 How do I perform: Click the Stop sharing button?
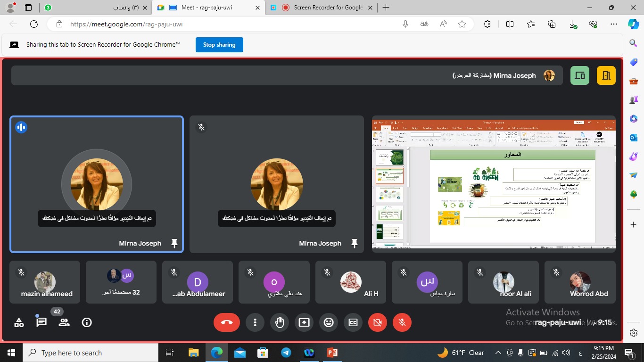tap(219, 45)
